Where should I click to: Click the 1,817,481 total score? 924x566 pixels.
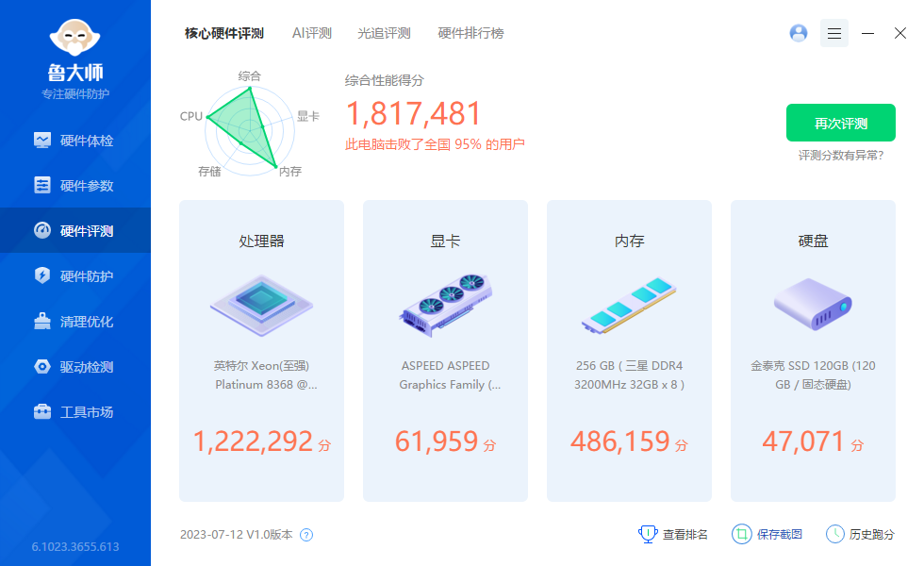[414, 113]
